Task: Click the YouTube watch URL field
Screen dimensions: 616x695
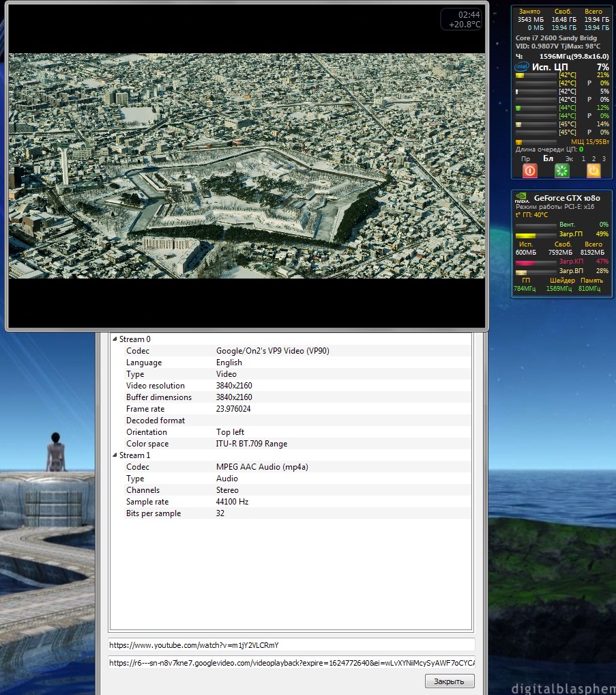Action: point(291,645)
